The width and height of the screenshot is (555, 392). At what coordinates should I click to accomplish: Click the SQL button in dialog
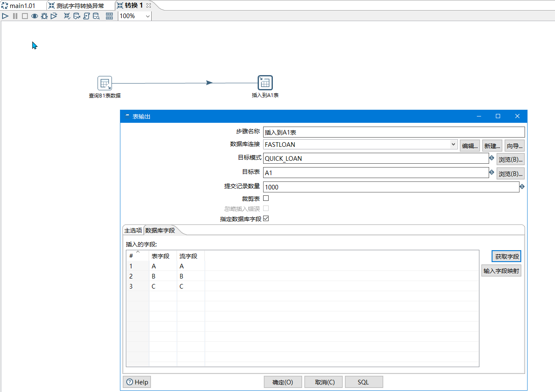364,382
